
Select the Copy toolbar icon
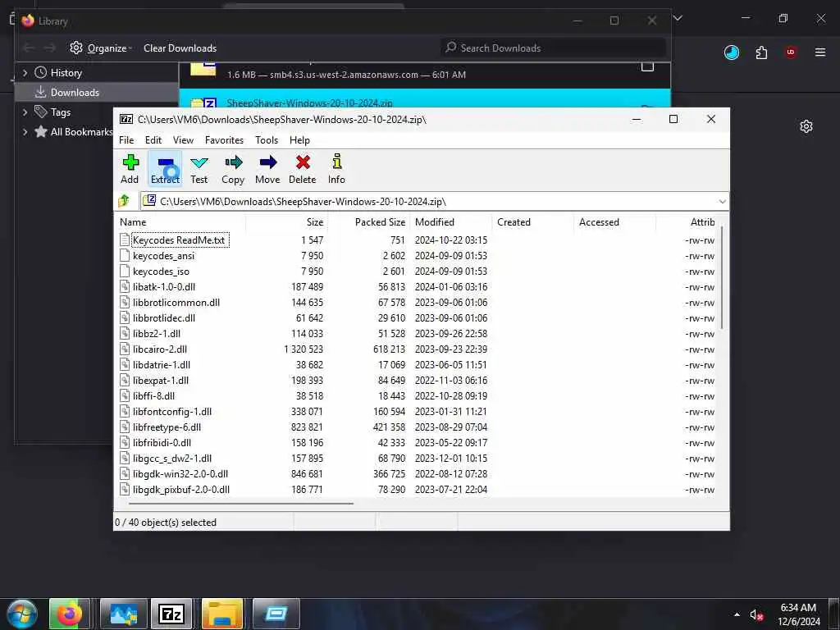[x=233, y=169]
